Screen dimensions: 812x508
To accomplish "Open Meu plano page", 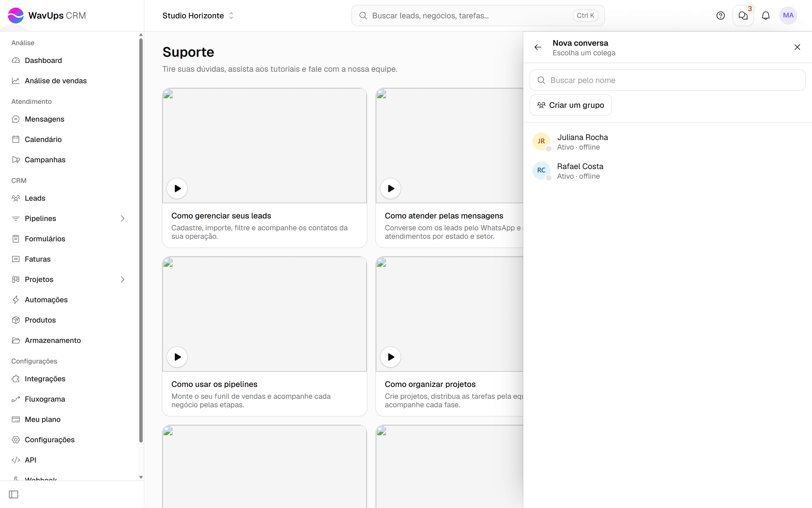I will (x=69, y=419).
